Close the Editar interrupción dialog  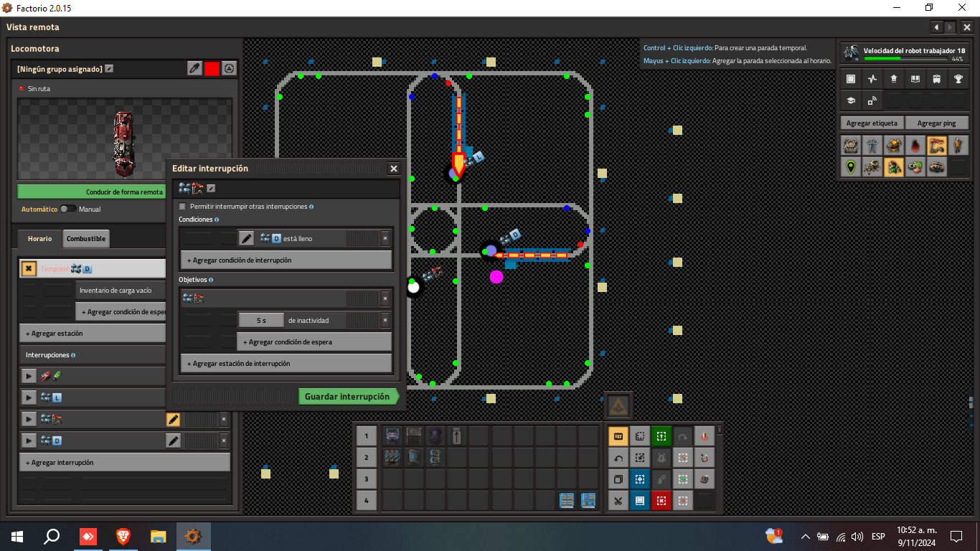(394, 169)
